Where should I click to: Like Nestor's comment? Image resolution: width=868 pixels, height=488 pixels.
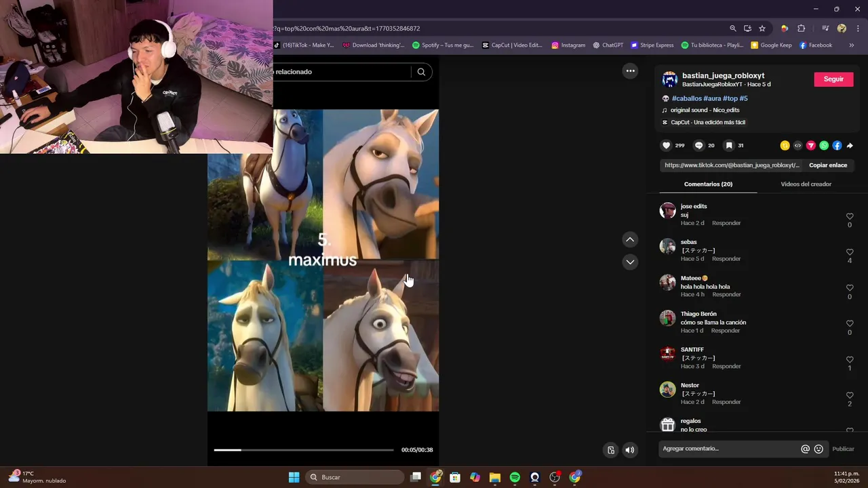(850, 395)
